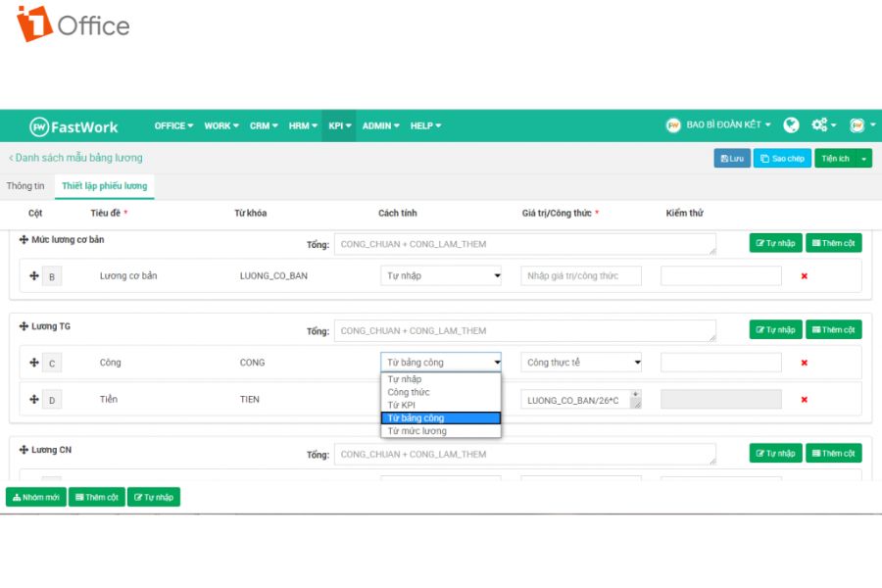The image size is (882, 588).
Task: Expand the BAO BÌ ĐOÀN KẾT company dropdown
Action: [728, 124]
